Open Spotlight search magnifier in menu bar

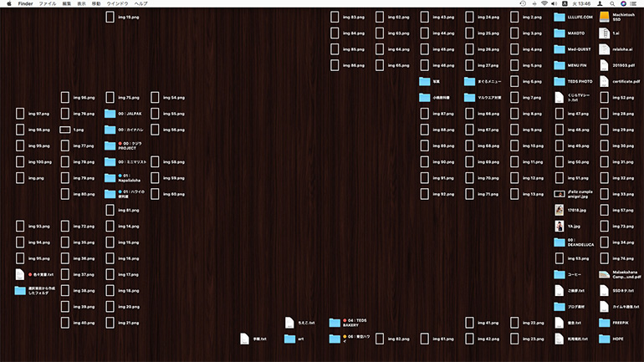(x=612, y=4)
